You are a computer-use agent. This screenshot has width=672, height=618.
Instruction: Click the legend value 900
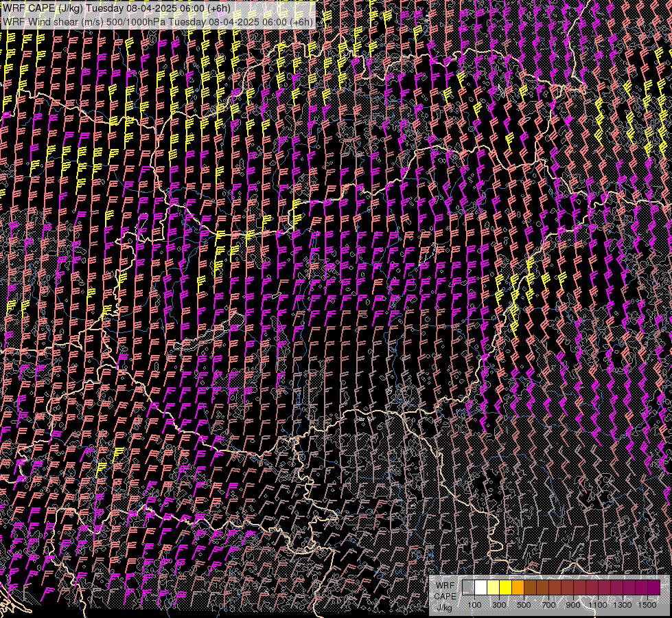(x=573, y=605)
